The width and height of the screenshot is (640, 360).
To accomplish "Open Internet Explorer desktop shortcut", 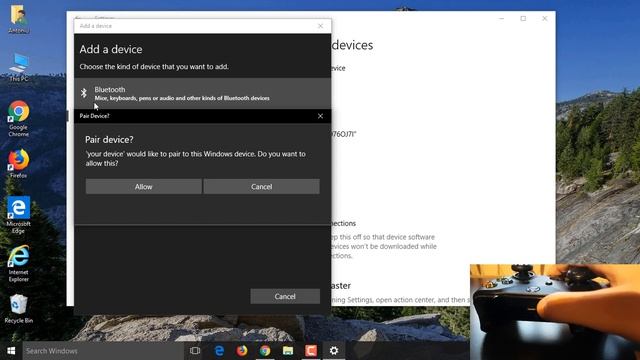I will [18, 263].
